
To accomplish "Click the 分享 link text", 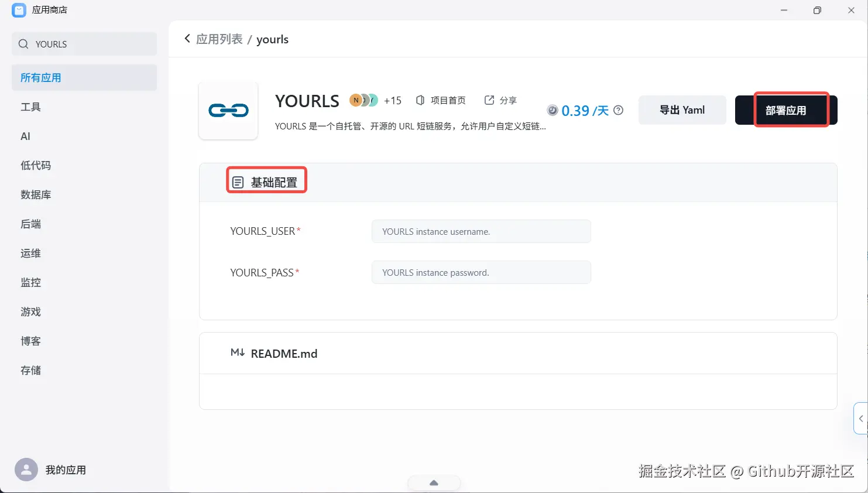I will 508,101.
